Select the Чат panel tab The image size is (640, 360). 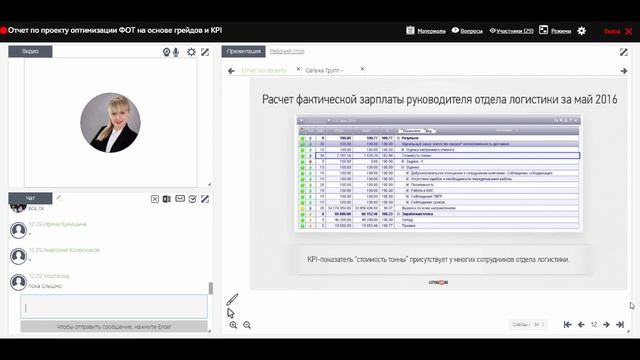pos(30,198)
